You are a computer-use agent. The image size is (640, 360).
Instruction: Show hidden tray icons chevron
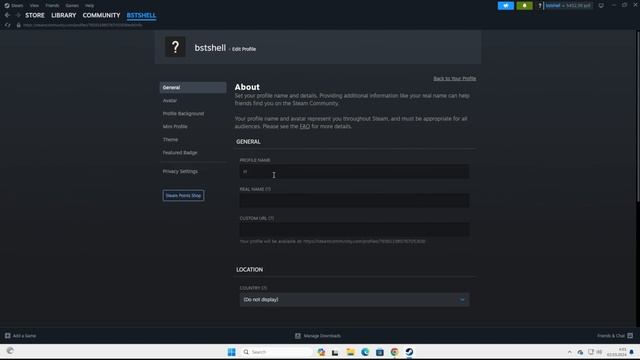pos(569,352)
